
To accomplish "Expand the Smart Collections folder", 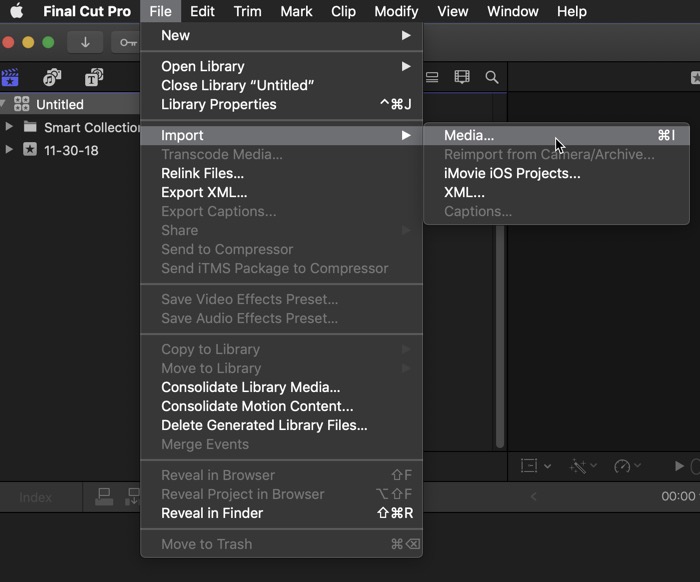I will (8, 127).
